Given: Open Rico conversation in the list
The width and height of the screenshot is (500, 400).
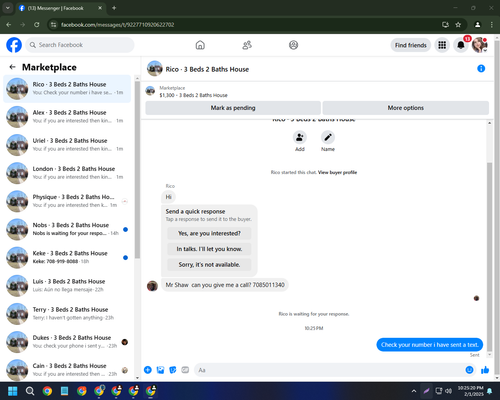Looking at the screenshot, I should (67, 89).
